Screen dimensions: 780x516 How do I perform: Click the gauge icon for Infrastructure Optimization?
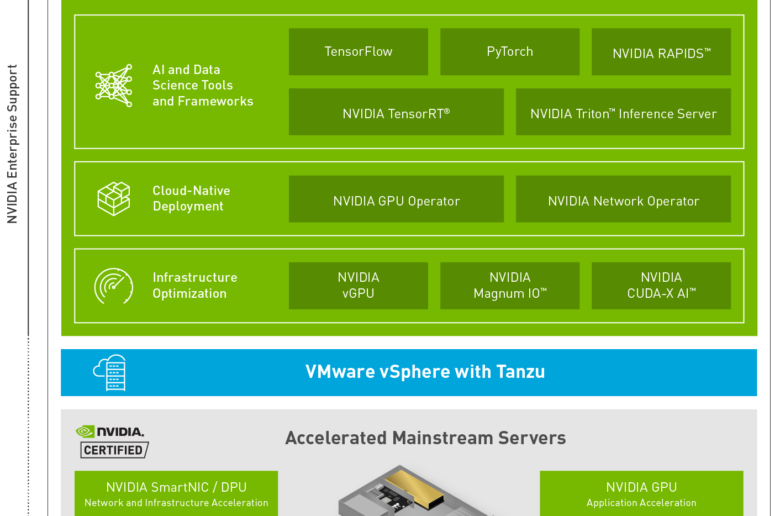click(x=114, y=286)
